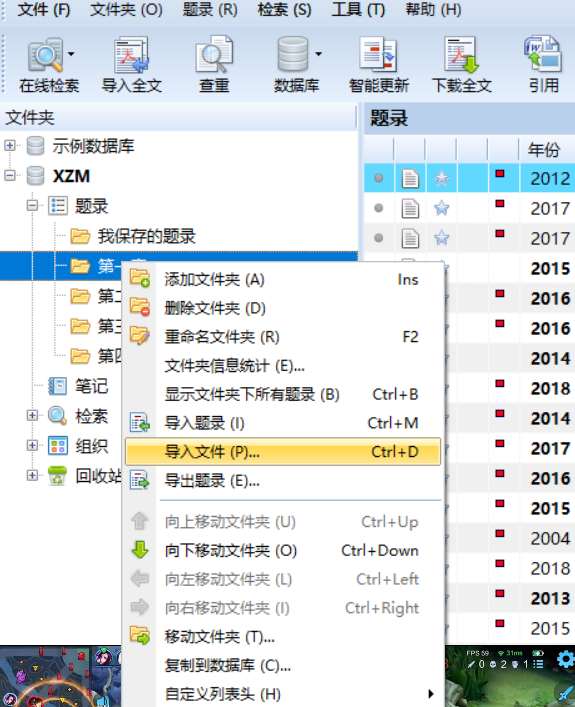This screenshot has height=707, width=575.
Task: Click the 年份 column header
Action: point(544,149)
